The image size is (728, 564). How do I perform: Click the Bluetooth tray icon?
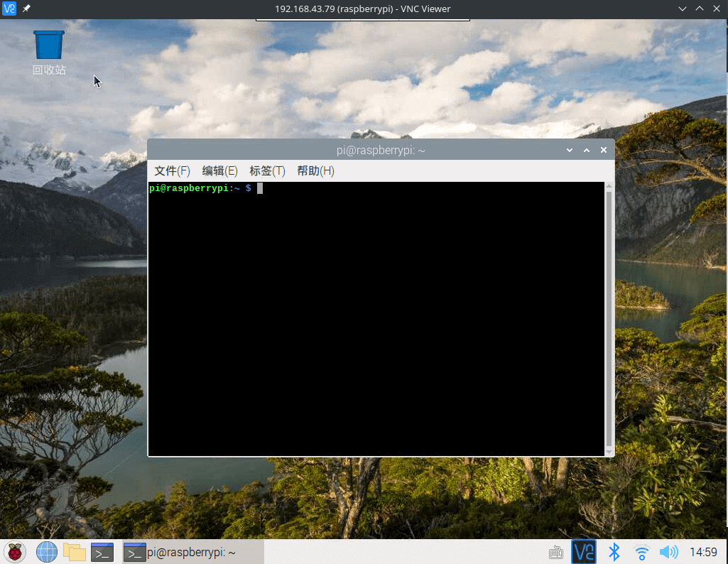(614, 552)
